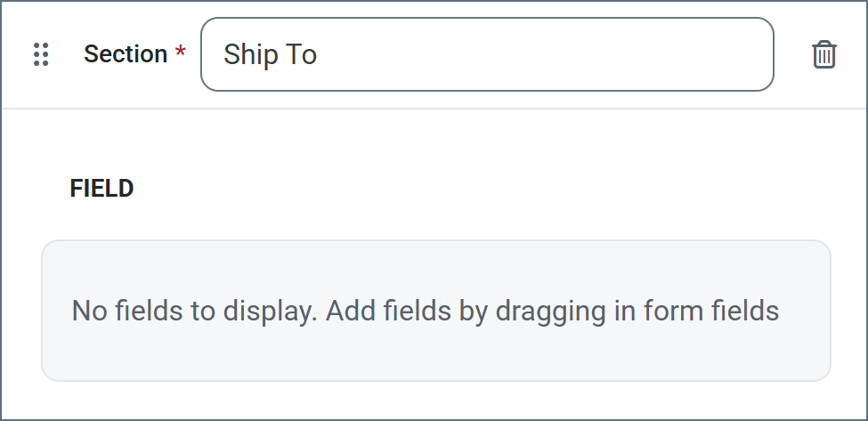The image size is (868, 421).
Task: Click the section drag handle icon
Action: point(40,54)
